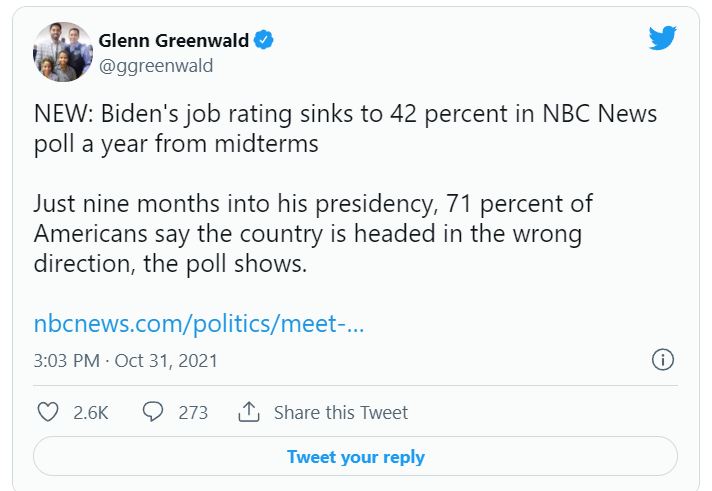This screenshot has width=712, height=491.
Task: Open Glenn Greenwald's profile photo
Action: click(x=63, y=51)
